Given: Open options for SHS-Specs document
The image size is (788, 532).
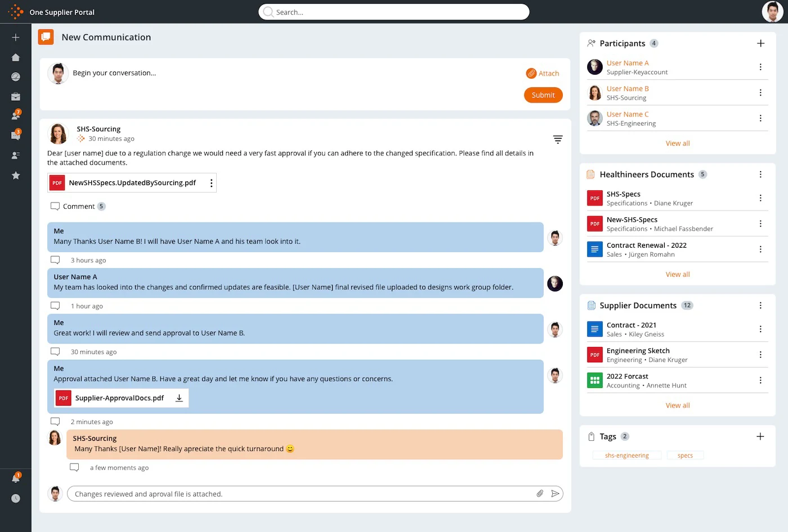Looking at the screenshot, I should tap(760, 198).
